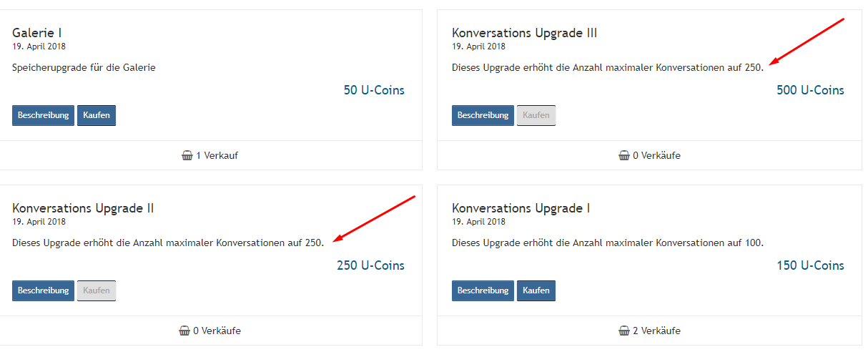Show Beschreibung of Konversations Upgrade III
The height and width of the screenshot is (357, 868).
tap(483, 115)
